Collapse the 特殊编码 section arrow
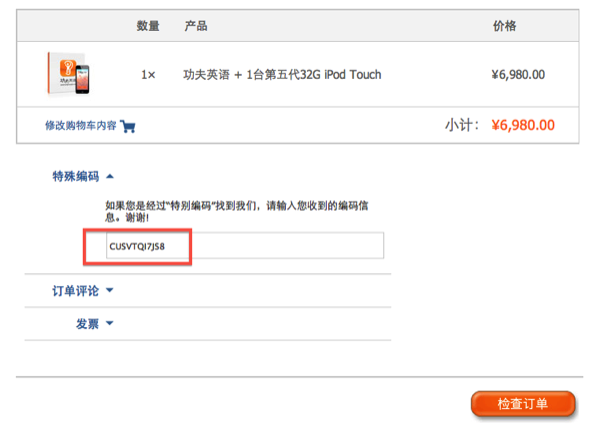The height and width of the screenshot is (436, 600). pyautogui.click(x=110, y=176)
